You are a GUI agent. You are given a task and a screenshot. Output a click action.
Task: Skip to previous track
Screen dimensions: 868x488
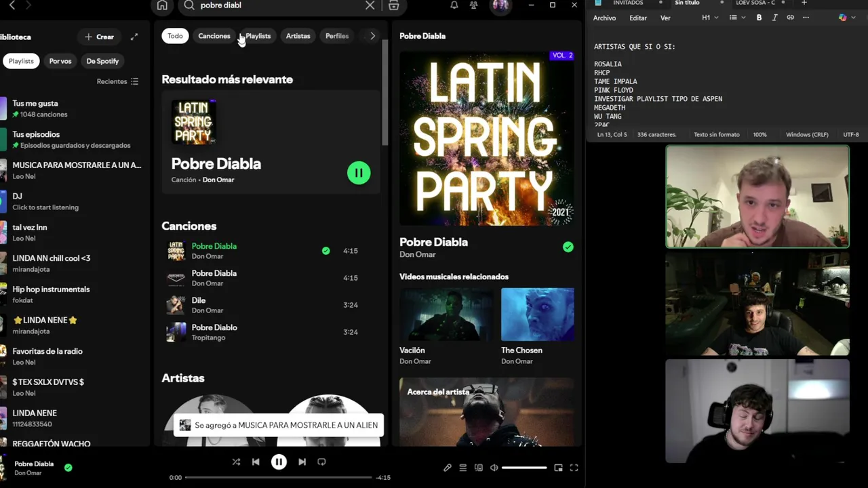tap(256, 462)
